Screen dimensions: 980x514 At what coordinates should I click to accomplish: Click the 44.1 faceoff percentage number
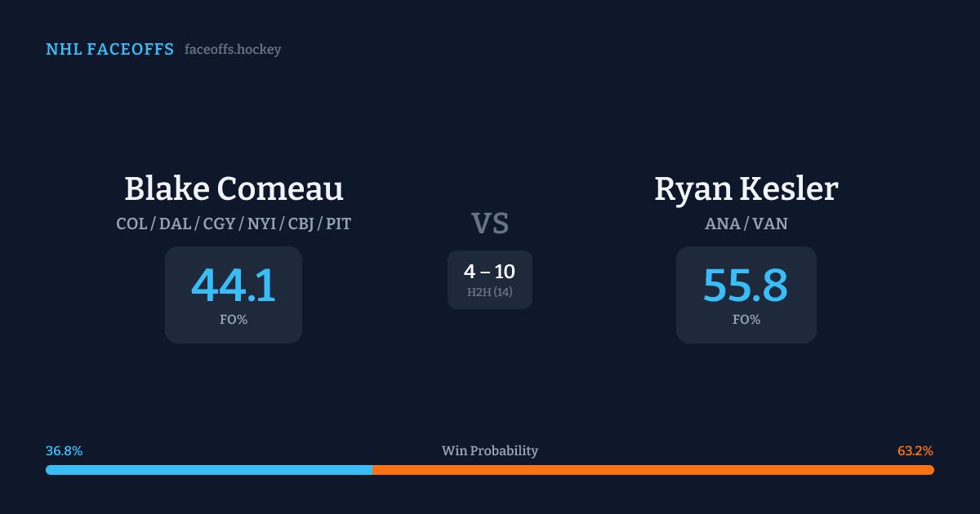[234, 286]
